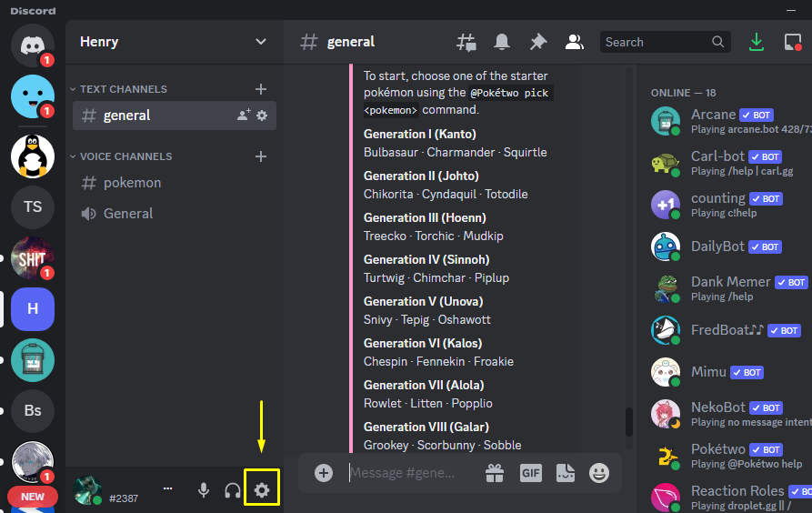The width and height of the screenshot is (812, 513).
Task: Click the 'Generation I (Kanto)' heading
Action: [x=419, y=135]
